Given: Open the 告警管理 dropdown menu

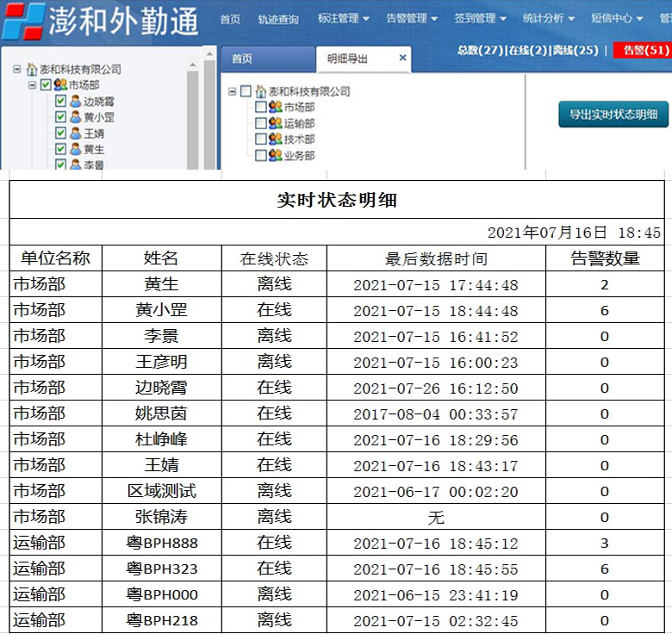Looking at the screenshot, I should click(412, 18).
